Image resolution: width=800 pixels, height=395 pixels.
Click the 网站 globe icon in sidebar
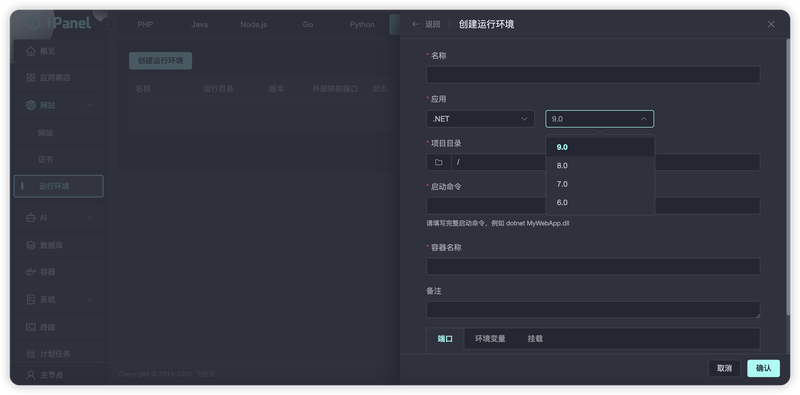pyautogui.click(x=31, y=105)
